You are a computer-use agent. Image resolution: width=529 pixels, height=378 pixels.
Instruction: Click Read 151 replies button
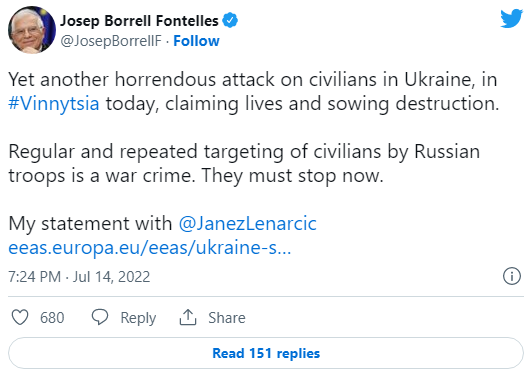(266, 353)
